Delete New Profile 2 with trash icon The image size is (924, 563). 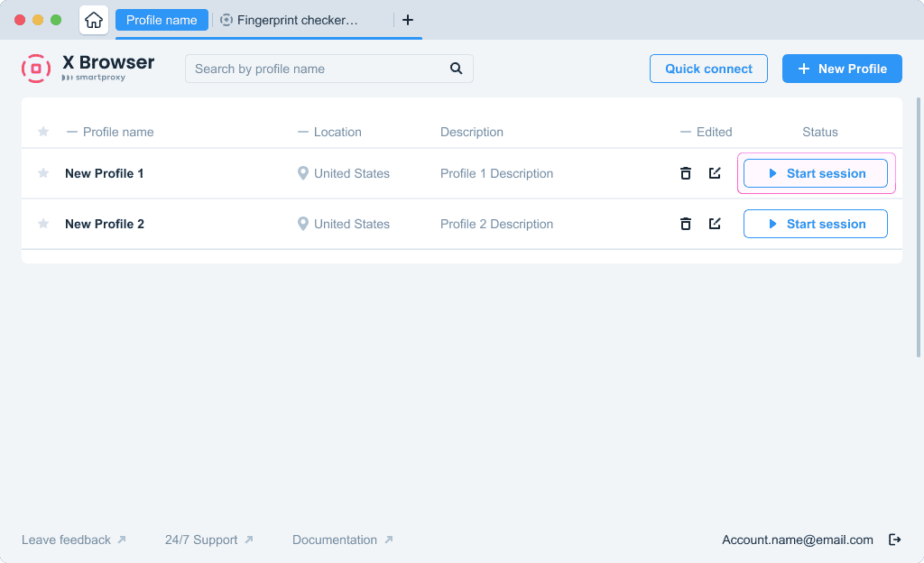[x=686, y=224]
